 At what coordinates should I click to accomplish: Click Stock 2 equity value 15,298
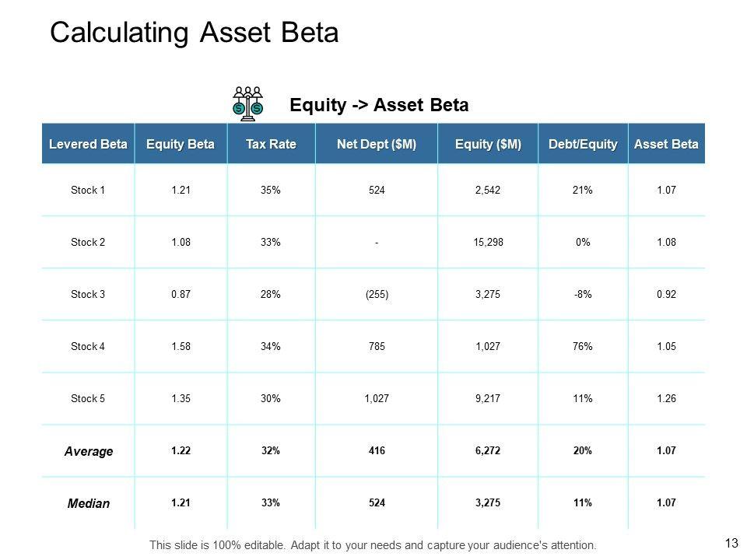click(x=488, y=242)
